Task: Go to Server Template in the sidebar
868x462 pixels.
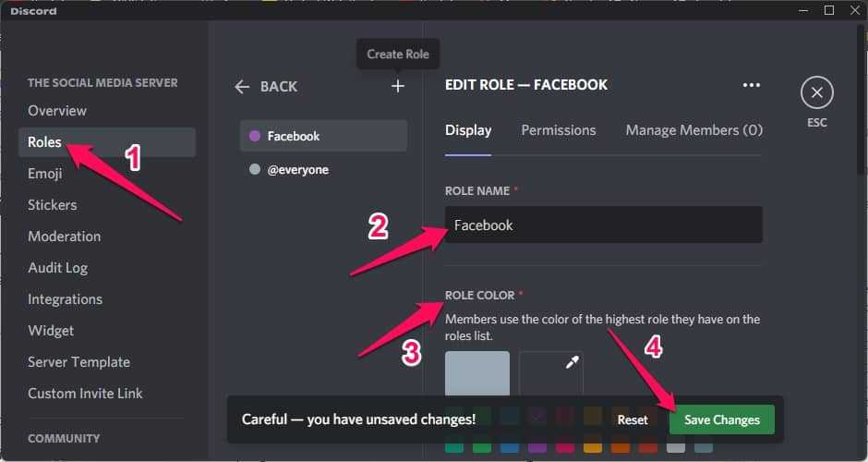Action: [x=78, y=362]
